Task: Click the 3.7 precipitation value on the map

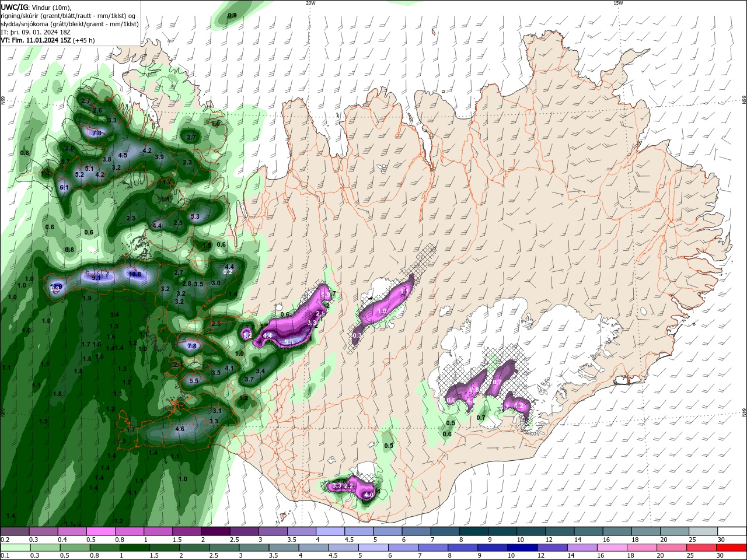Action: pos(249,379)
